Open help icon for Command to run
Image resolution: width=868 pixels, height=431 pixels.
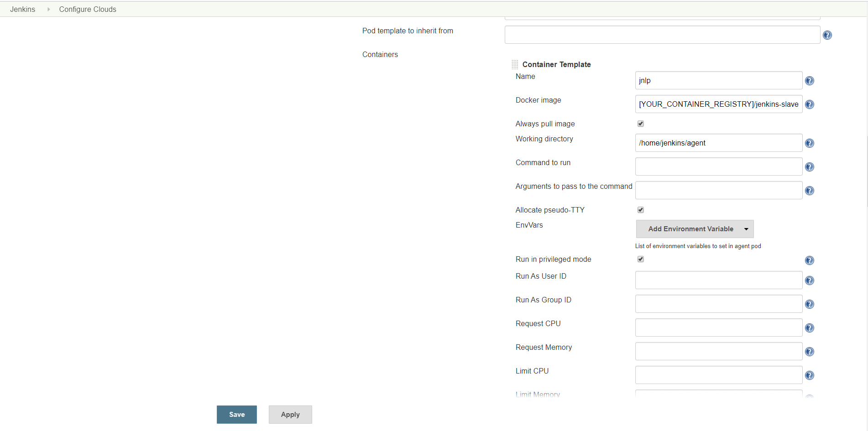[809, 167]
